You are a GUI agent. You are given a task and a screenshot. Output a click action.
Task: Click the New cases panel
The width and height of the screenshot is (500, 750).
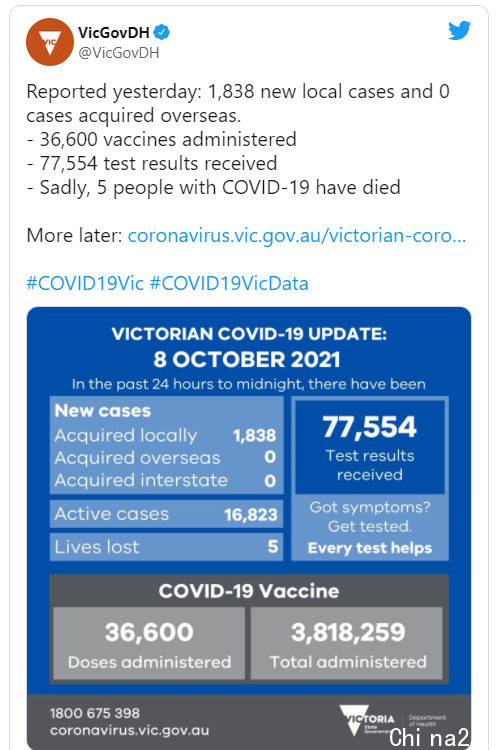click(x=166, y=445)
